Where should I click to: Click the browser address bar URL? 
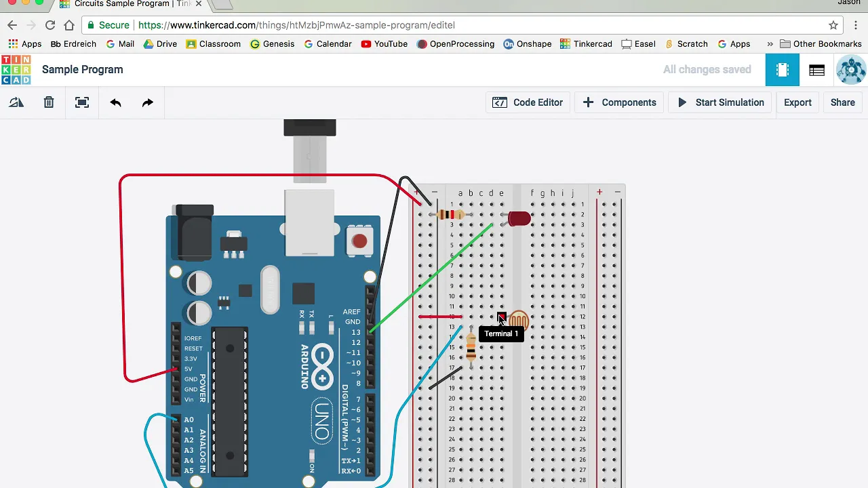point(296,25)
